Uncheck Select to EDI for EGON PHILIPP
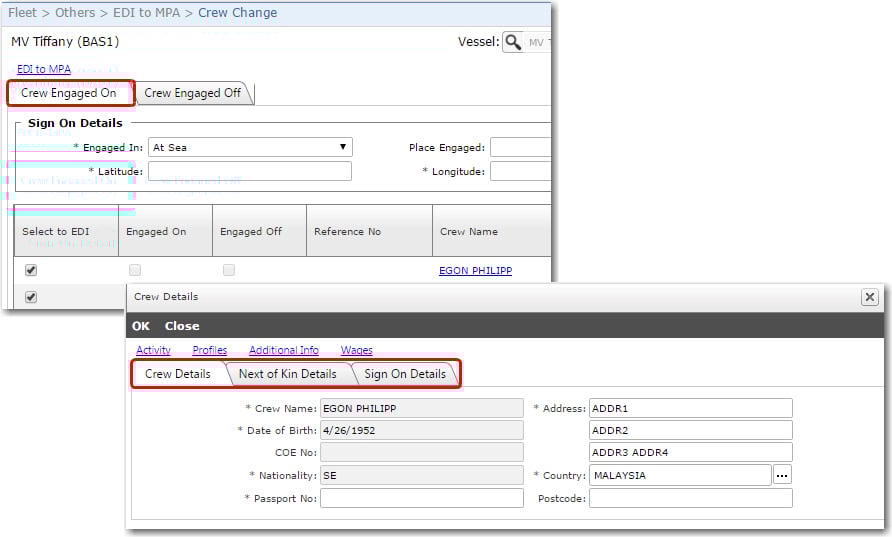 point(31,270)
